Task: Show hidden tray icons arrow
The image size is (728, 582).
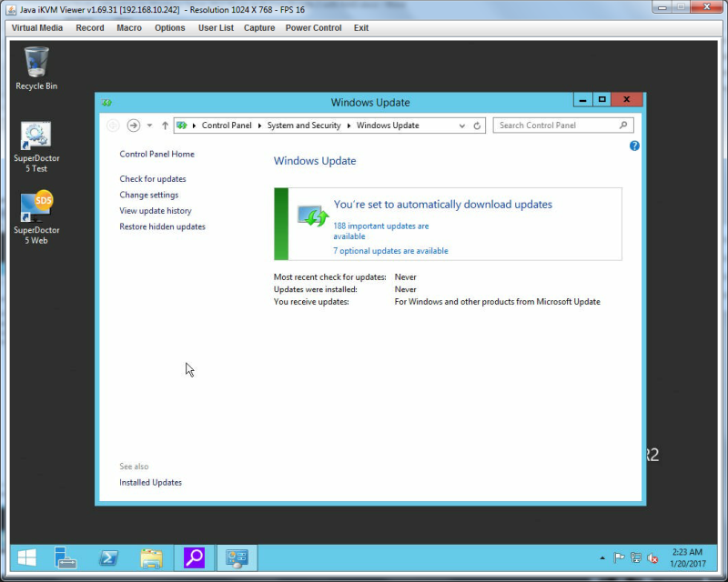Action: point(602,557)
